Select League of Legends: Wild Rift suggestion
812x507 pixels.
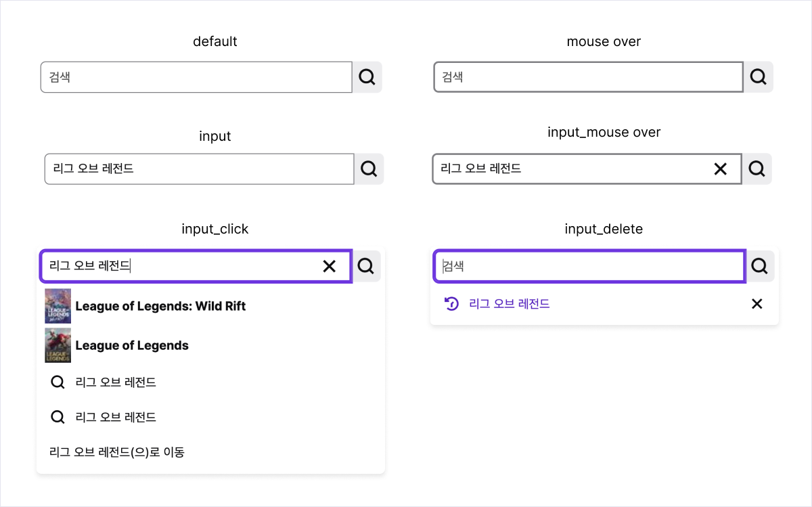click(210, 306)
